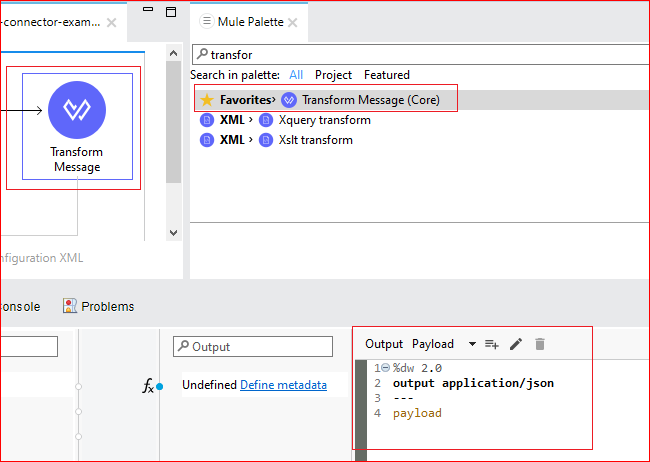This screenshot has height=462, width=650.
Task: Click the Xslt transform module icon
Action: point(266,140)
